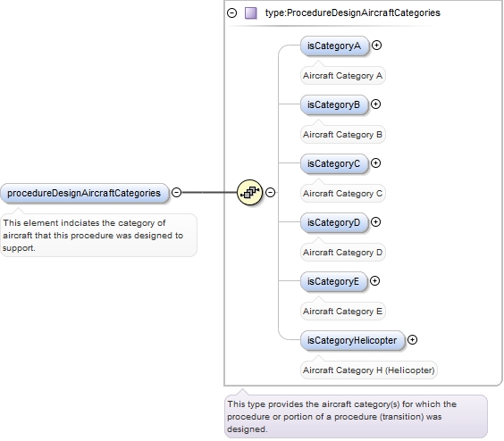This screenshot has height=441, width=504.
Task: Click the annotation describing the procedure type
Action: [356, 417]
